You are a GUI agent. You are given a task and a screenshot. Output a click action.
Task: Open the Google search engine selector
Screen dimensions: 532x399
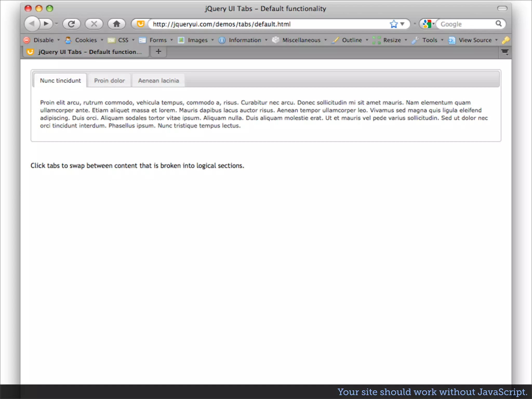428,24
